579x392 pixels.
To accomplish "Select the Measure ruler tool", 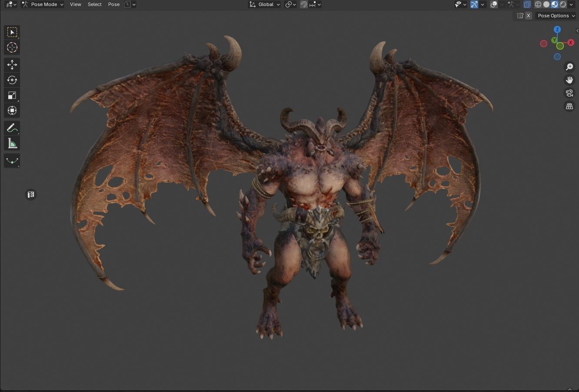I will [x=12, y=143].
